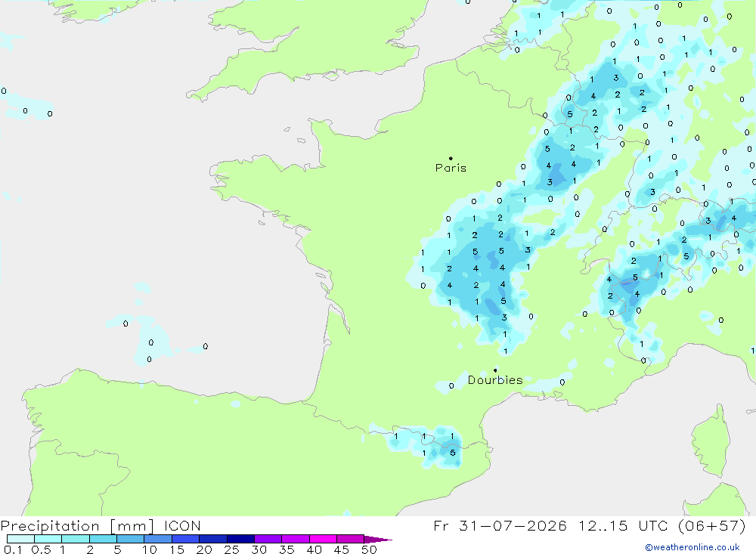The image size is (756, 554).
Task: Select the 5–10 mm legend color swatch
Action: 131,539
